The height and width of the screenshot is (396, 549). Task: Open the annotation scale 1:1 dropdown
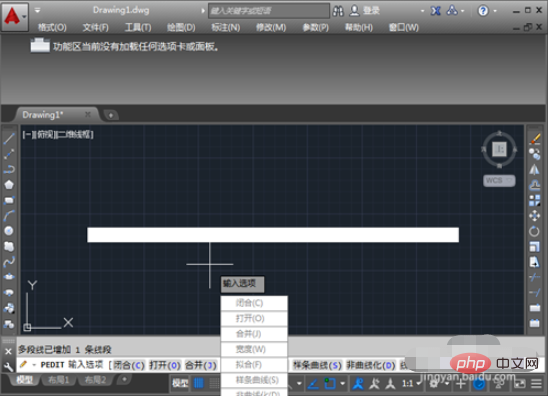pos(411,383)
